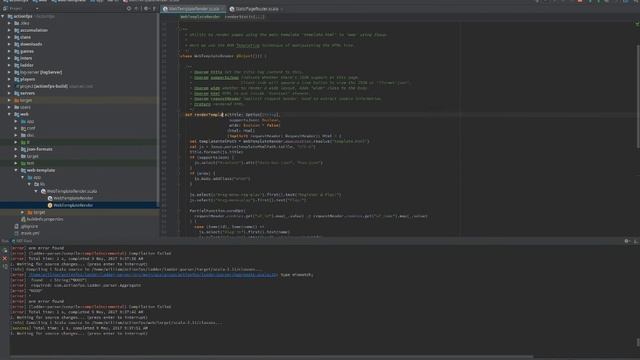This screenshot has width=640, height=360.
Task: Click collapse all icon in Project panel
Action: click(137, 8)
